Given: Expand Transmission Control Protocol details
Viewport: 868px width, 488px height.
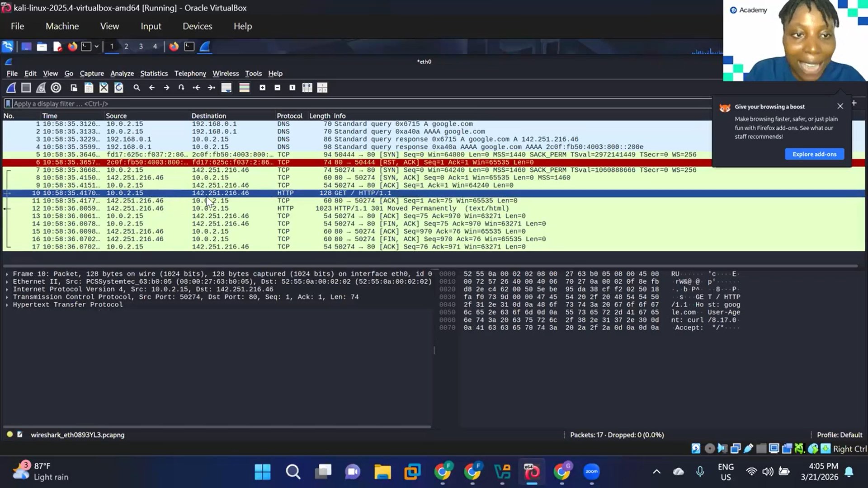Looking at the screenshot, I should tap(7, 297).
